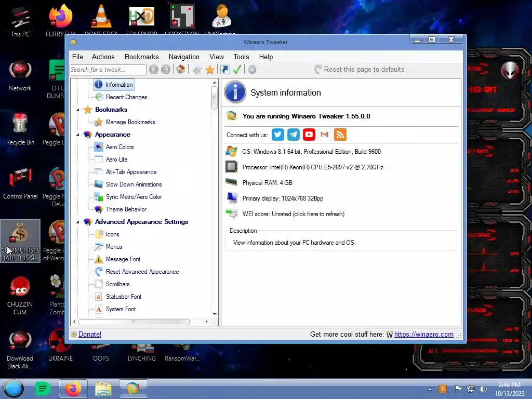Click the tree scroll down arrow

pyautogui.click(x=215, y=314)
